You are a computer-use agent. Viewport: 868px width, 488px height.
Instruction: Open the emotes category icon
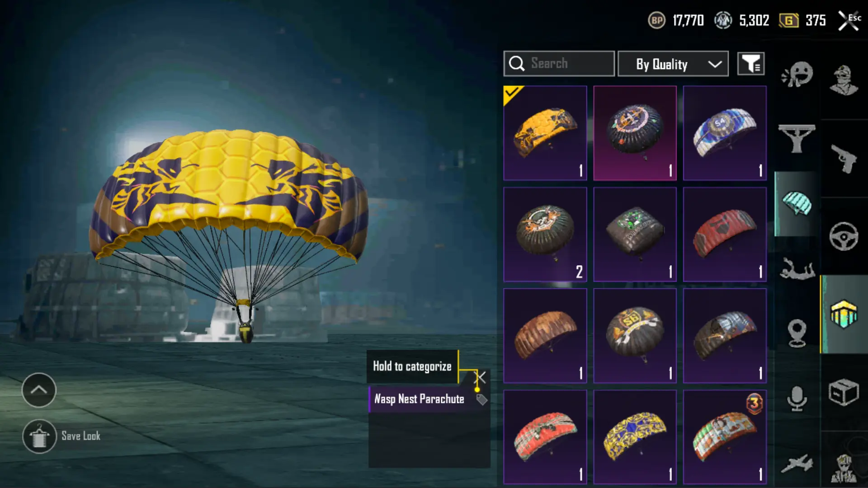coord(797,74)
